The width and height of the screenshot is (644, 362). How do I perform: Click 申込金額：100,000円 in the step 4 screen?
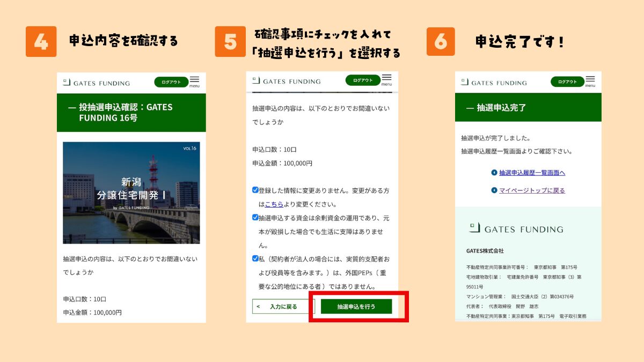92,312
